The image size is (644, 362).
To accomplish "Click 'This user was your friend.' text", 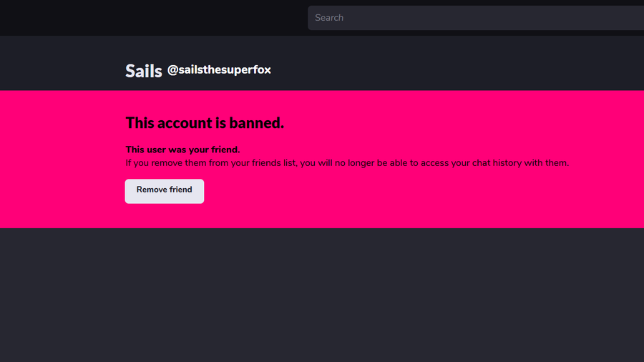I will pos(182,150).
